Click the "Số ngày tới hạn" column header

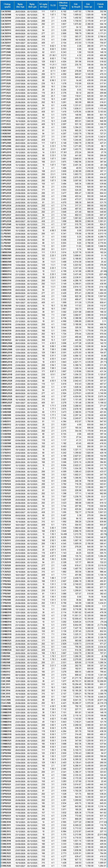click(x=43, y=5)
